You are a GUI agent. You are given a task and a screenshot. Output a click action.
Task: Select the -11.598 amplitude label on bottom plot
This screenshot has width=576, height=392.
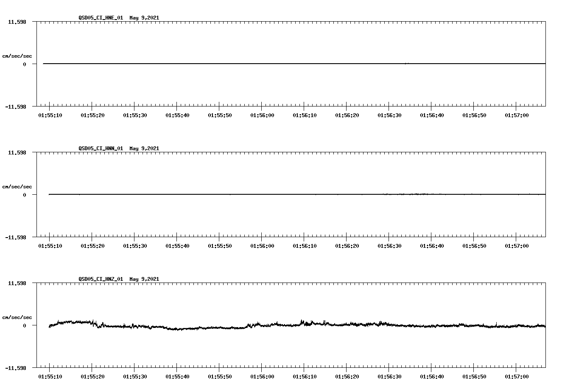pyautogui.click(x=15, y=368)
